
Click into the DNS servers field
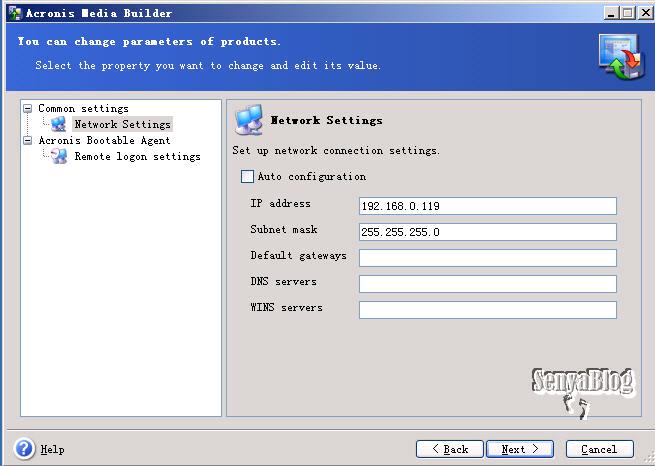487,284
